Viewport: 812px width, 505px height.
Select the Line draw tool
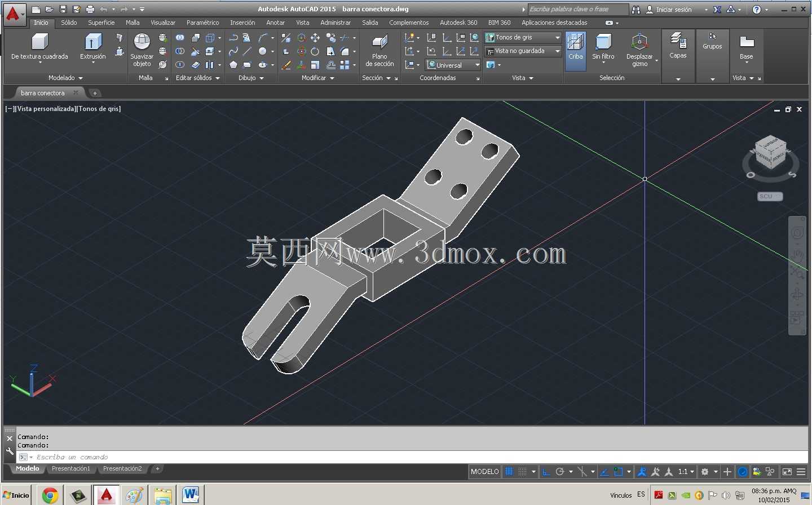click(x=247, y=51)
